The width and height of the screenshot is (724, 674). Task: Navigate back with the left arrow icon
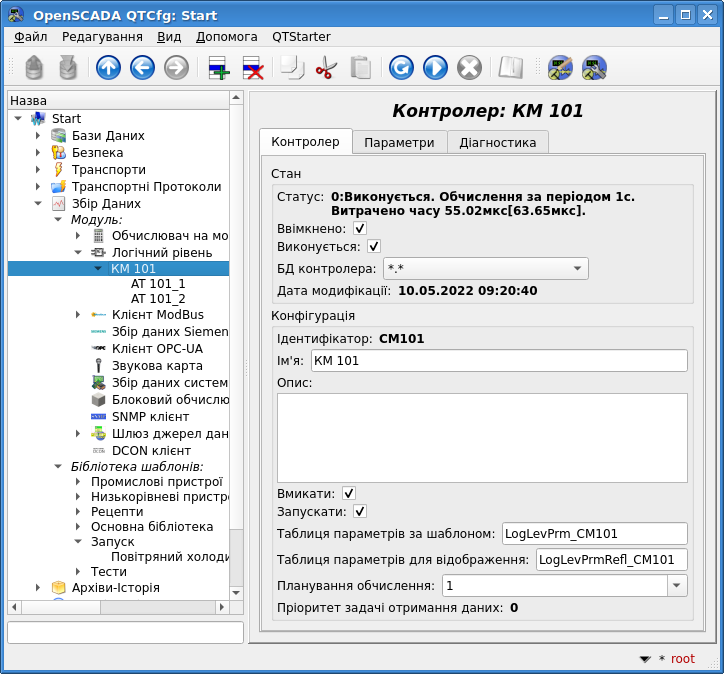142,68
